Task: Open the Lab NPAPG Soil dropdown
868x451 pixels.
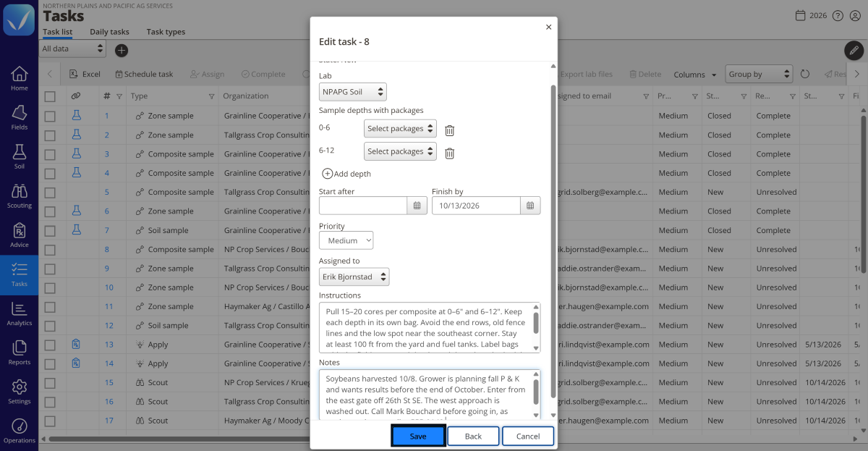Action: pyautogui.click(x=353, y=92)
